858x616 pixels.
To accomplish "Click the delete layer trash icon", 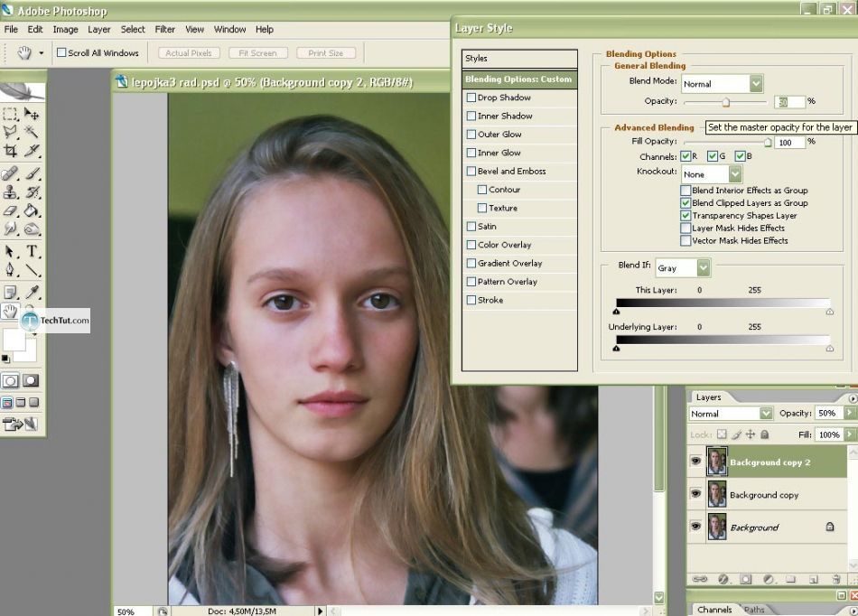I will tap(835, 579).
